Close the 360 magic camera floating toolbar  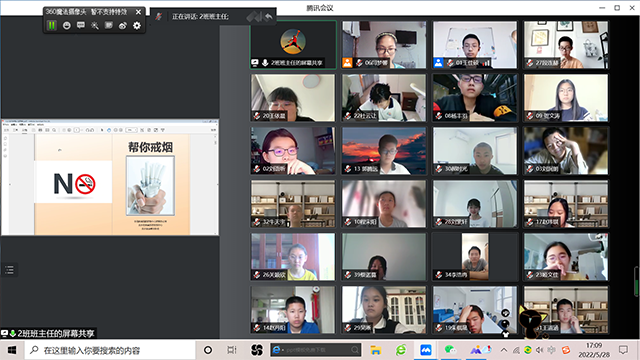pos(138,12)
